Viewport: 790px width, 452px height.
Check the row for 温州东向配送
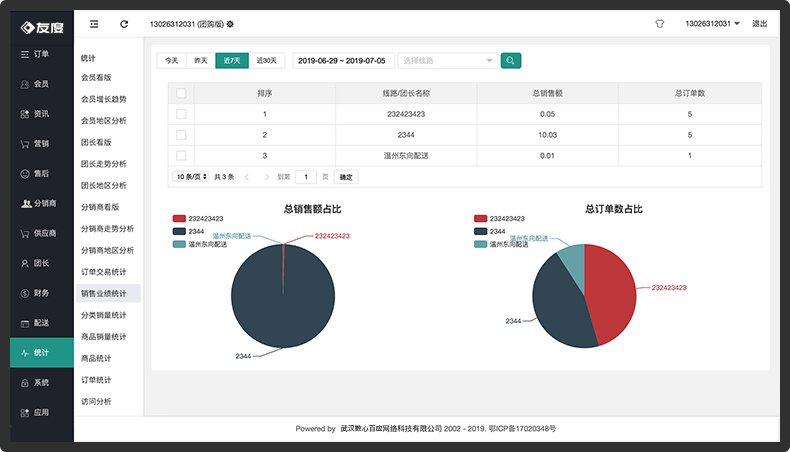pos(181,155)
